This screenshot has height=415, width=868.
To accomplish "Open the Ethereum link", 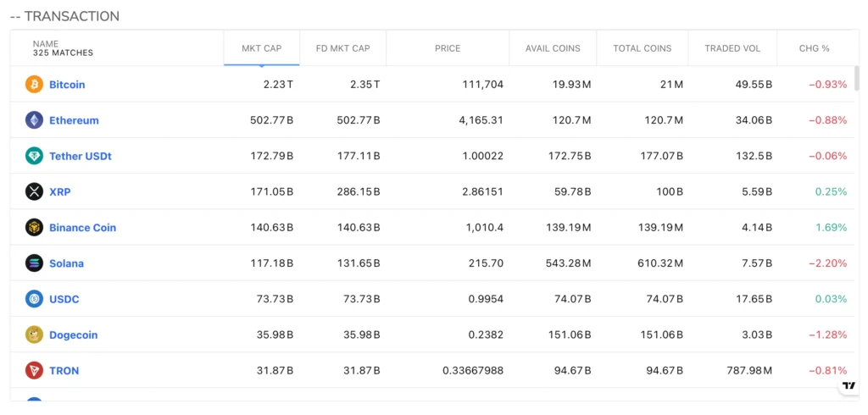I will [x=75, y=120].
